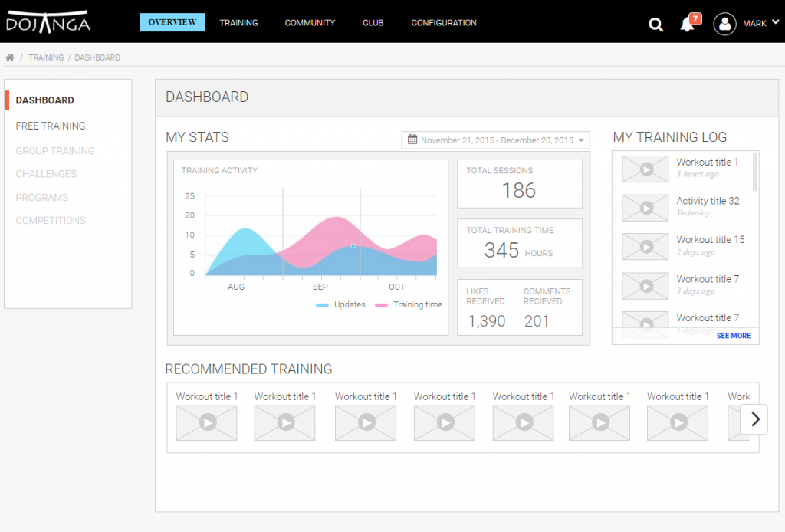Click the SEE MORE link
The height and width of the screenshot is (532, 785).
point(734,336)
